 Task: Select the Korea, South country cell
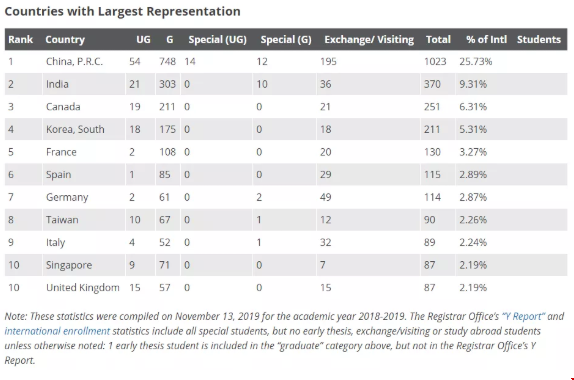(x=75, y=129)
